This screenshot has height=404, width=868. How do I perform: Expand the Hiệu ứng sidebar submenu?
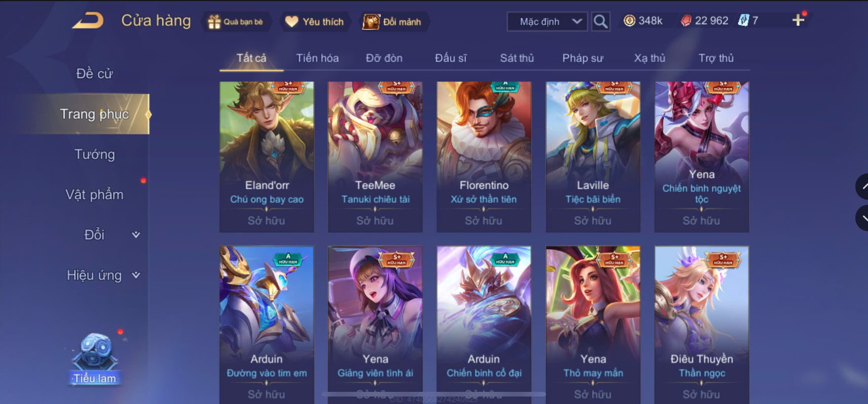click(x=136, y=275)
